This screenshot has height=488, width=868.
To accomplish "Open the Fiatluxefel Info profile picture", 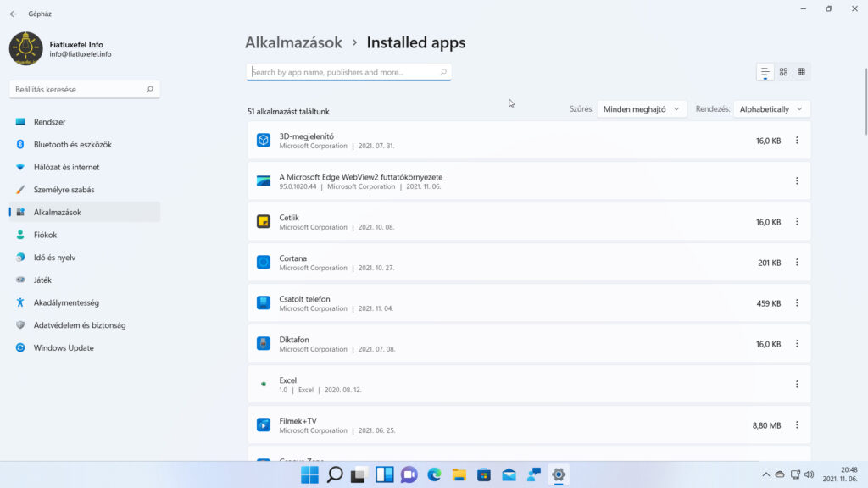I will 25,48.
